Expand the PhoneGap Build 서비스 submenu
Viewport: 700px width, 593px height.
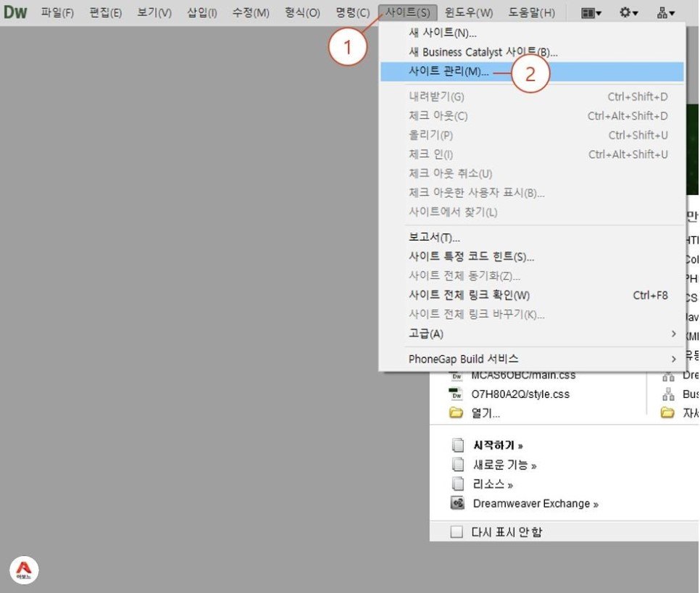click(x=531, y=359)
